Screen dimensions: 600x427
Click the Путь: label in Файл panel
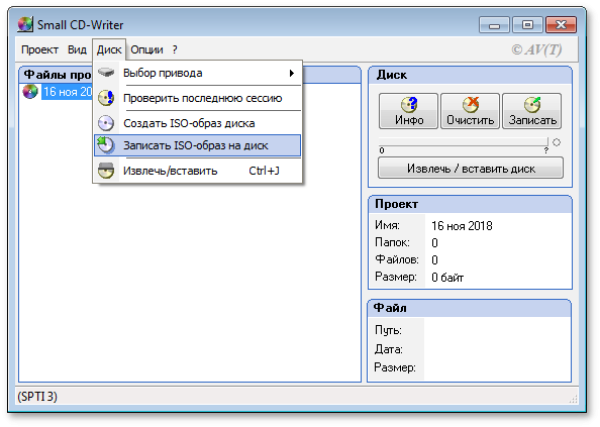pyautogui.click(x=388, y=330)
